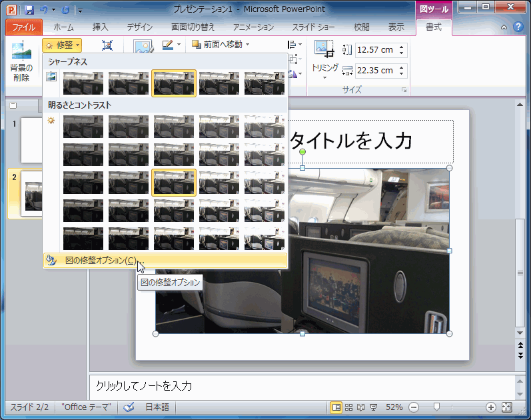Pick the highlighted center brightness/contrast thumbnail

(x=174, y=183)
